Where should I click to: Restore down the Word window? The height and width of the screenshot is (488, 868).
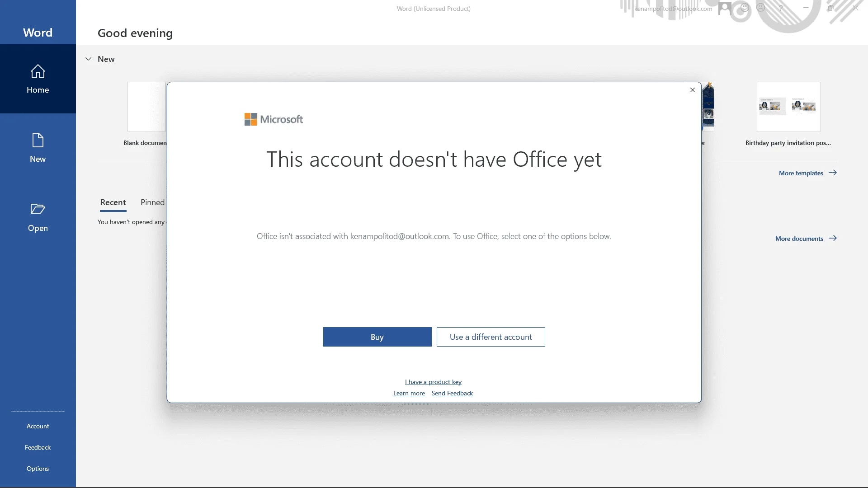point(830,8)
